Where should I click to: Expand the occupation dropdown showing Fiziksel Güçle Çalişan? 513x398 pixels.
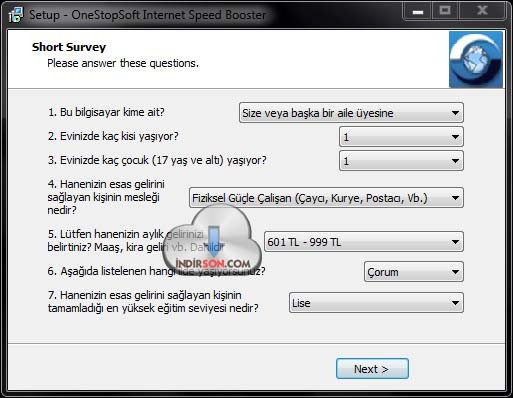(326, 198)
